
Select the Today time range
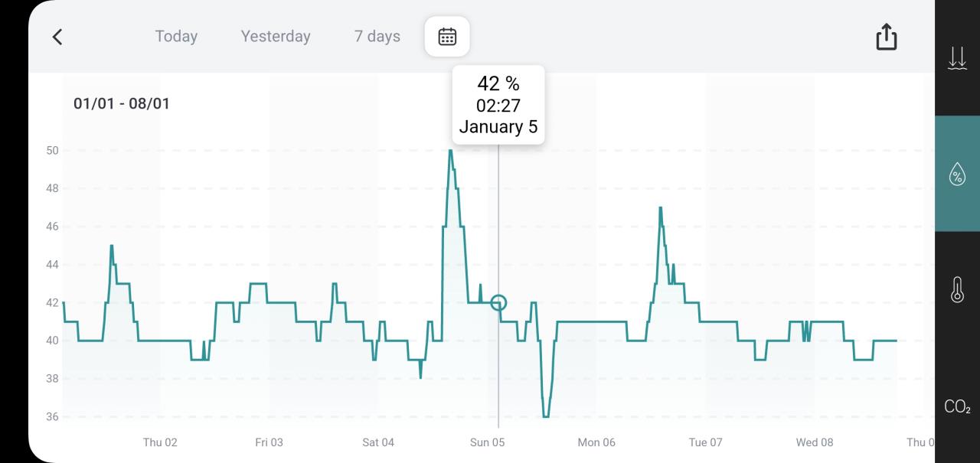[176, 37]
